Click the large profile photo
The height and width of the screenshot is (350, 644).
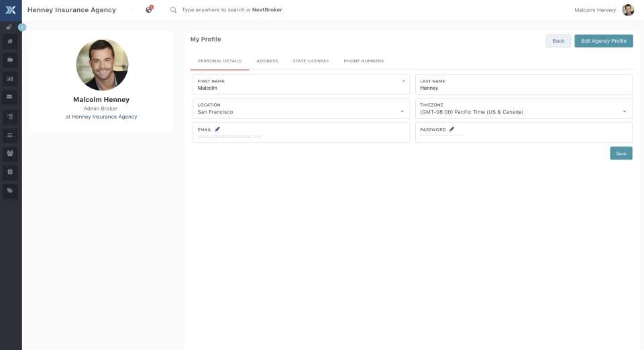point(102,65)
